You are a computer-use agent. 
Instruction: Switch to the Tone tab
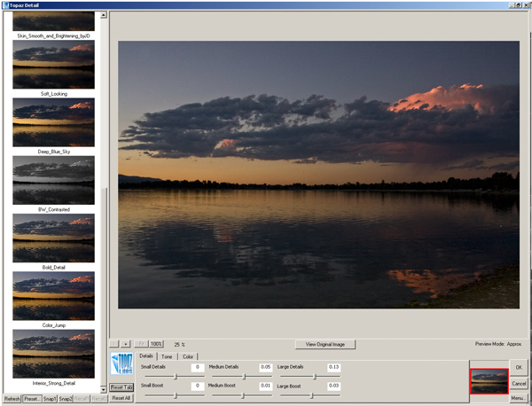(167, 355)
